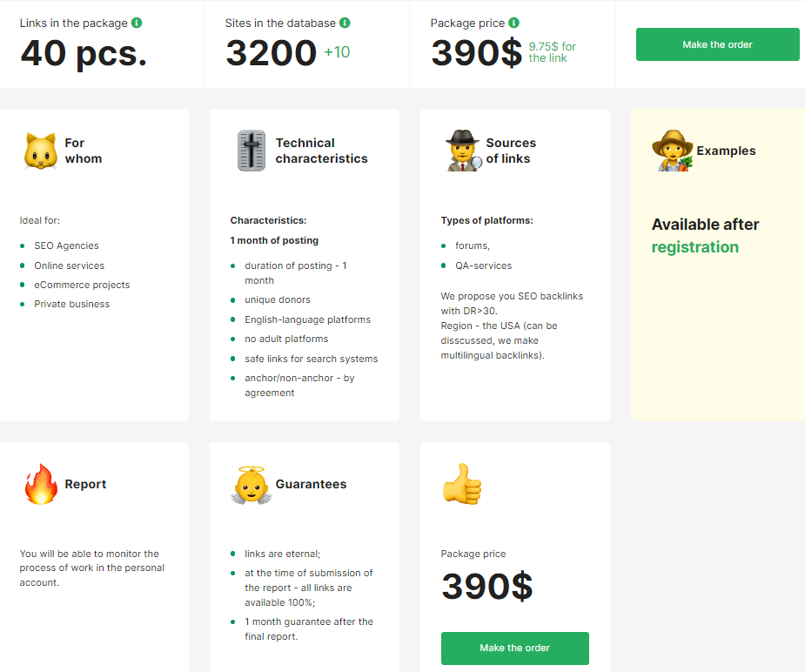Click the SEO Agencies list item
The image size is (805, 672).
tap(66, 246)
